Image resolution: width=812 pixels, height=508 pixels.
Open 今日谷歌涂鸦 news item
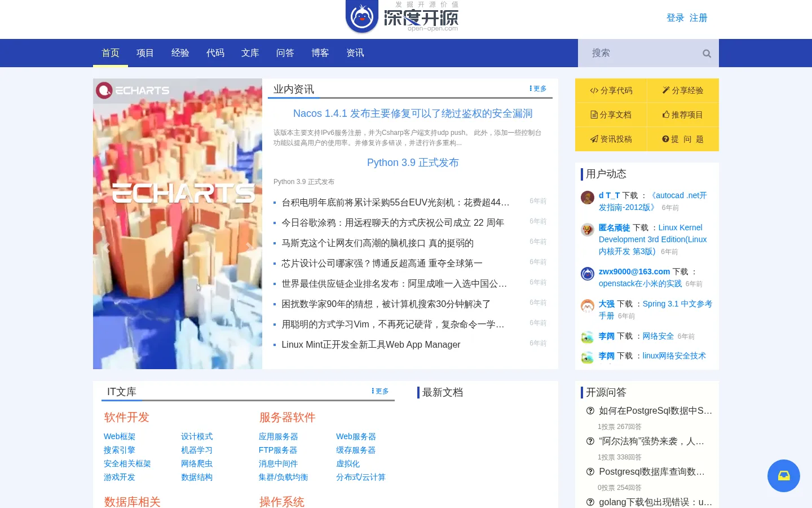click(x=393, y=222)
